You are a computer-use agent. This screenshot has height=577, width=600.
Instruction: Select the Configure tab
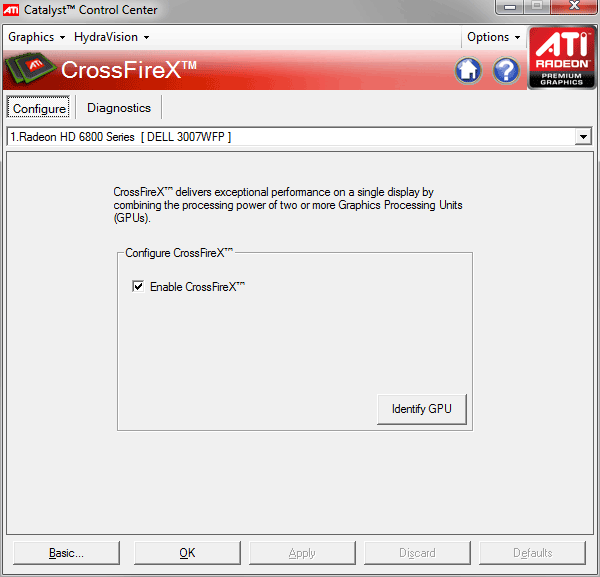pos(39,108)
